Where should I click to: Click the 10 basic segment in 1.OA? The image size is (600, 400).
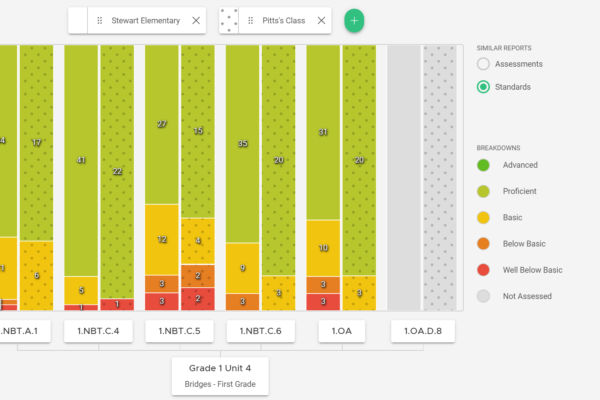pyautogui.click(x=323, y=248)
